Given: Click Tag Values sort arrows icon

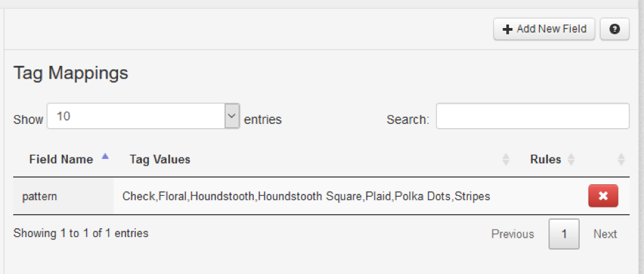Looking at the screenshot, I should pos(505,160).
